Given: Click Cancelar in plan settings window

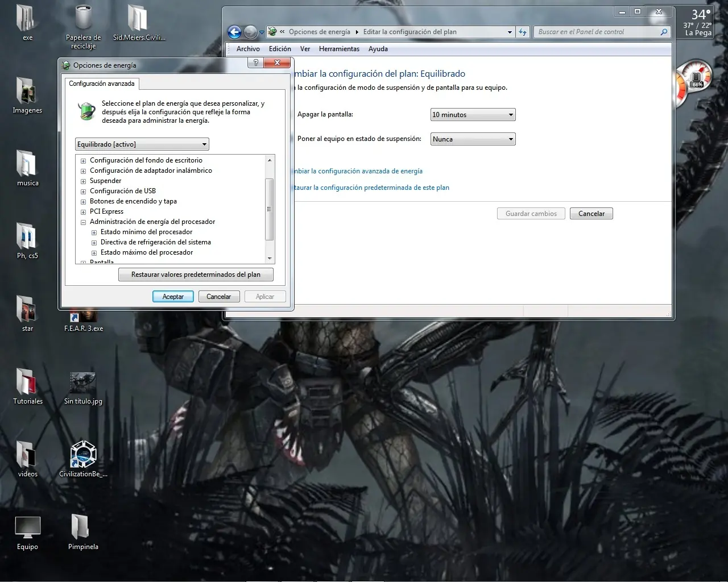Looking at the screenshot, I should pyautogui.click(x=591, y=214).
